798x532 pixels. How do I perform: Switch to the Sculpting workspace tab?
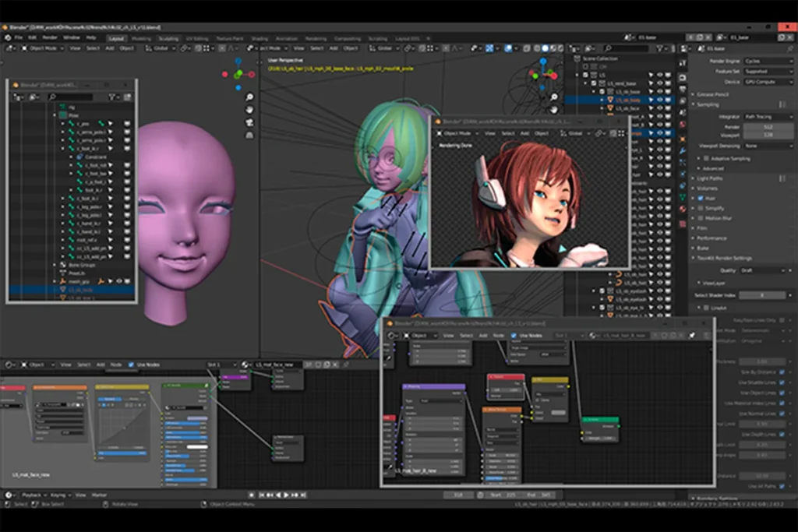(x=168, y=37)
